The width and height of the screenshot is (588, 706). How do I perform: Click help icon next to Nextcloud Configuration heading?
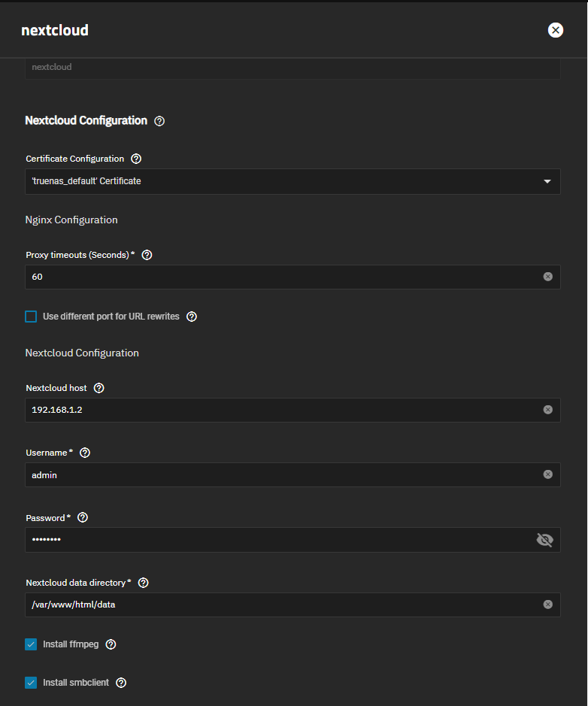tap(159, 121)
